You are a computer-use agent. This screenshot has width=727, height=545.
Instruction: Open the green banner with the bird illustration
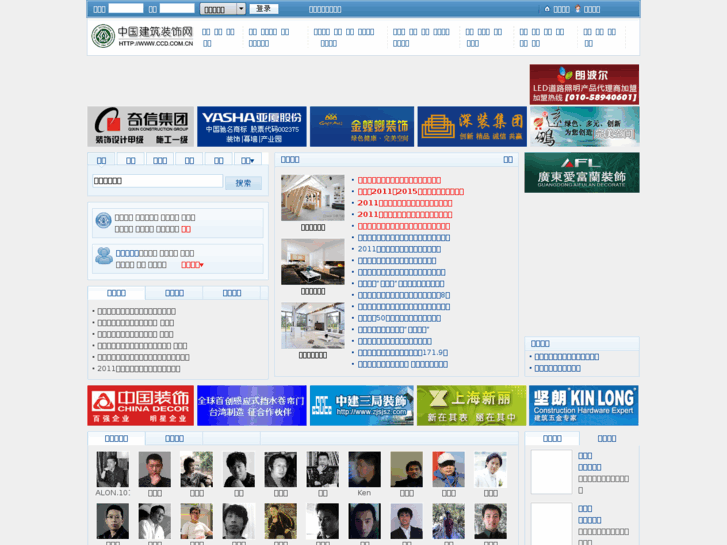[585, 127]
